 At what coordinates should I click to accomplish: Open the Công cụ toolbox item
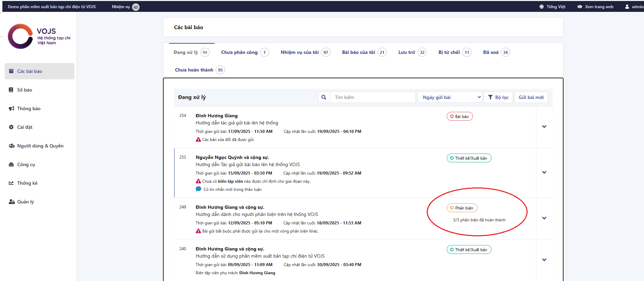coord(26,164)
